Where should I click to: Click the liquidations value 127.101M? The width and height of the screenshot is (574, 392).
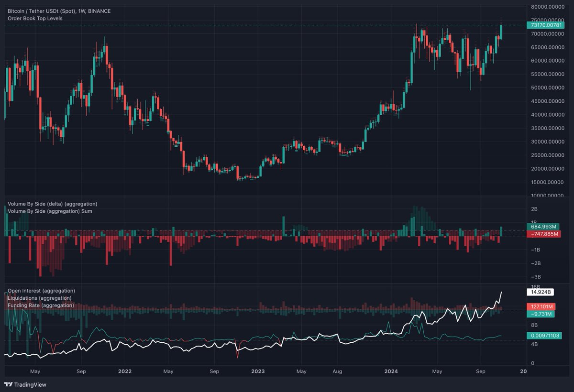click(541, 307)
